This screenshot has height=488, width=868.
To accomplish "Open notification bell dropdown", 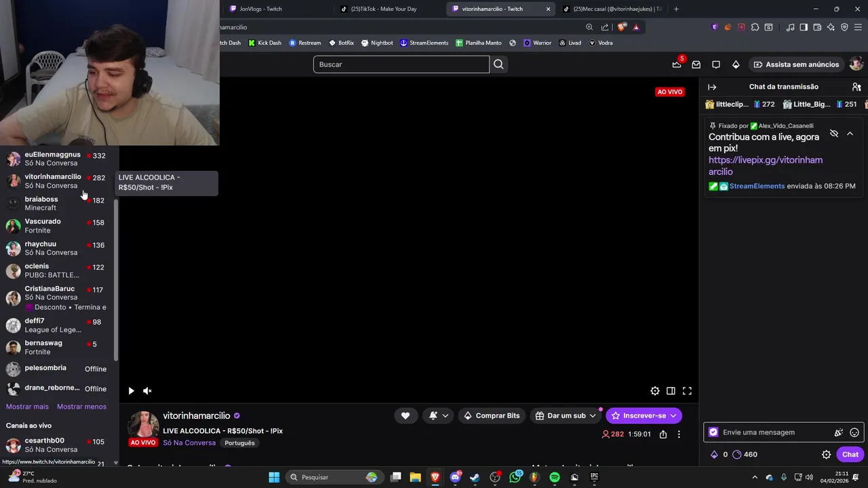I will 439,415.
